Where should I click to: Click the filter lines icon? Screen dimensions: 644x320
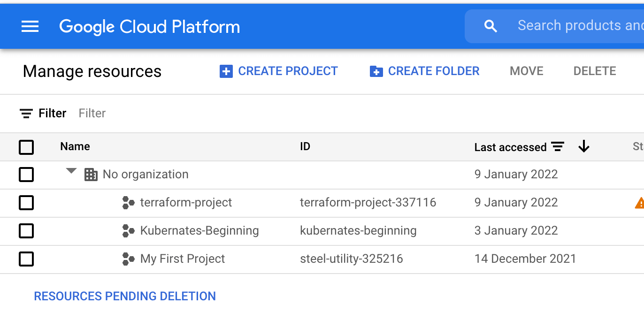[26, 114]
